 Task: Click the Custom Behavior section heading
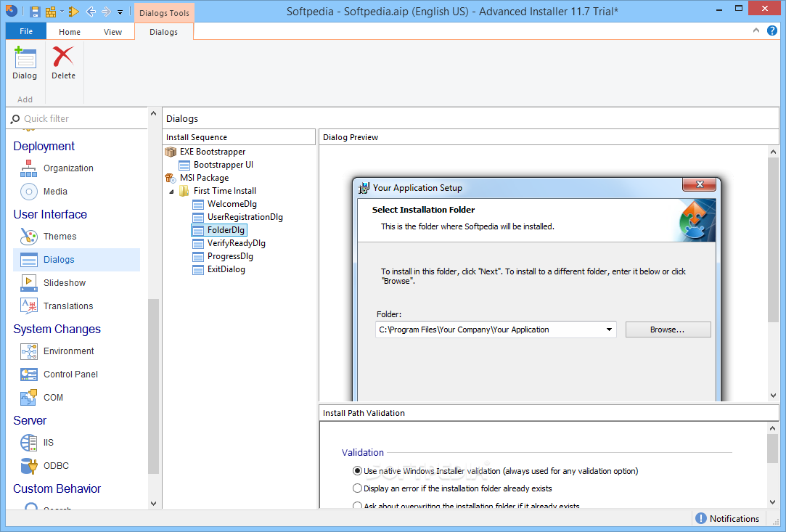click(x=57, y=489)
